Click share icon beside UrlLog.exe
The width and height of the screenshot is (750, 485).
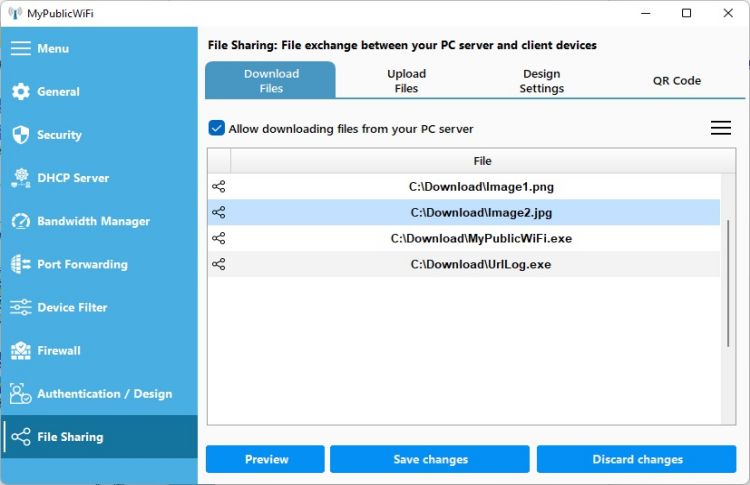[x=219, y=264]
